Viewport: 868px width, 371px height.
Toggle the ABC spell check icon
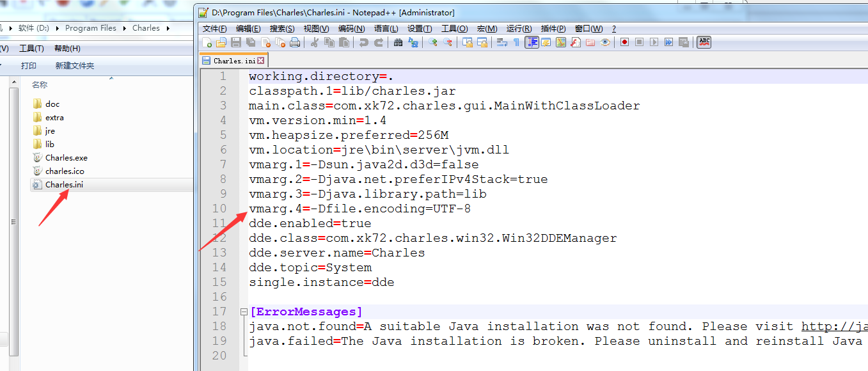point(704,42)
